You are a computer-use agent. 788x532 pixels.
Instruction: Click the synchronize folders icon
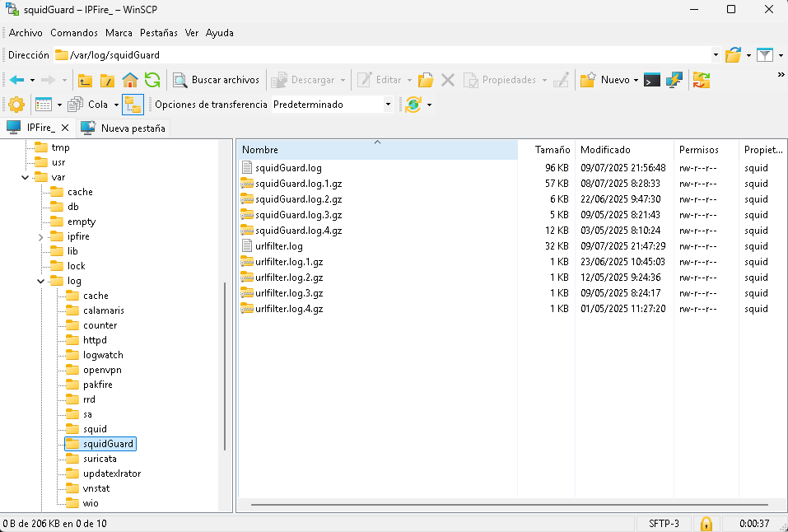pos(701,80)
